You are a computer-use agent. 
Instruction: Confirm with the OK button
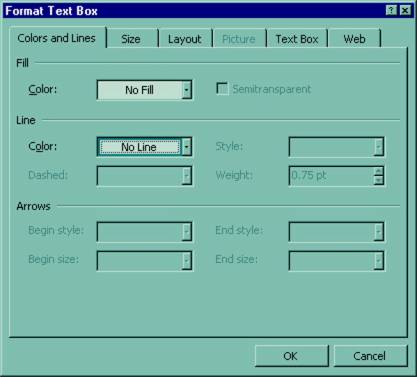(x=291, y=356)
